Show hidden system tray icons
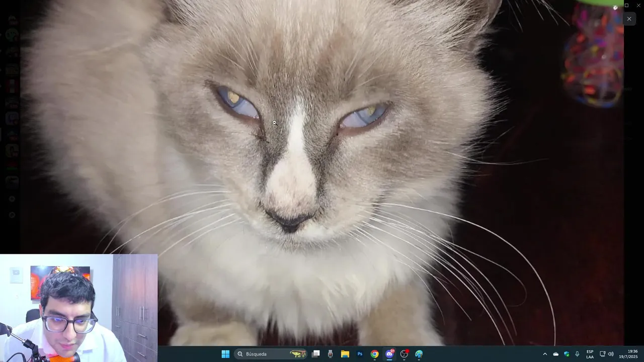 tap(545, 354)
